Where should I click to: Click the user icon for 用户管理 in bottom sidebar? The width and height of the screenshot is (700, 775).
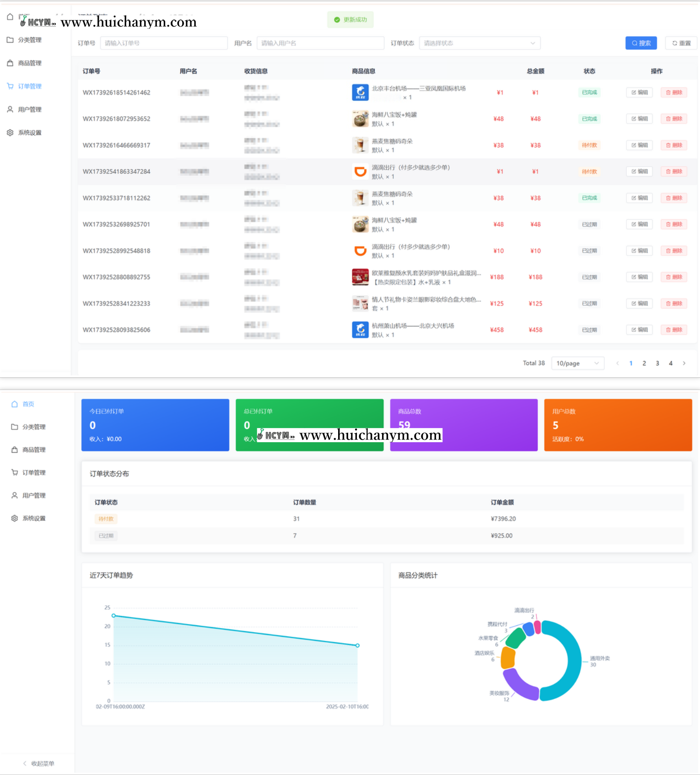point(15,495)
